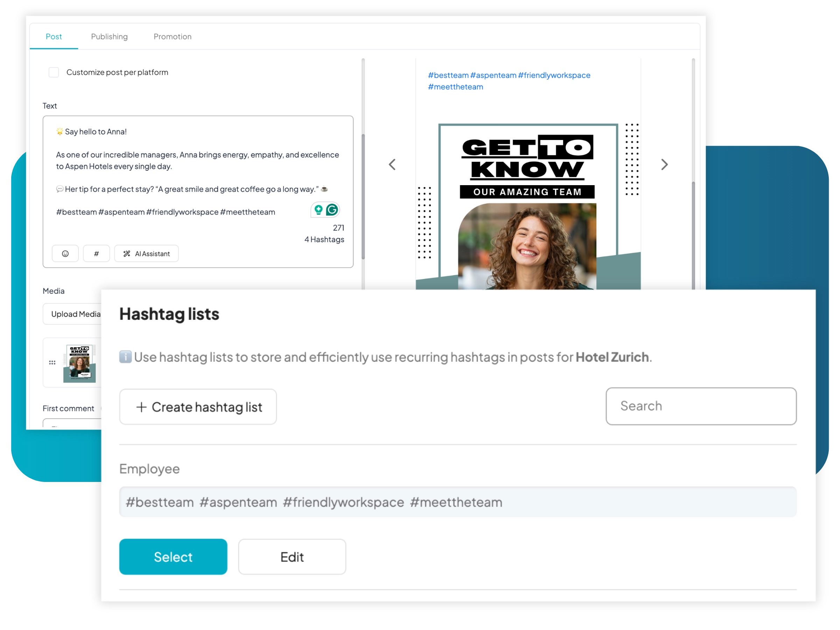Click the hashtag lists Search field

click(x=701, y=406)
